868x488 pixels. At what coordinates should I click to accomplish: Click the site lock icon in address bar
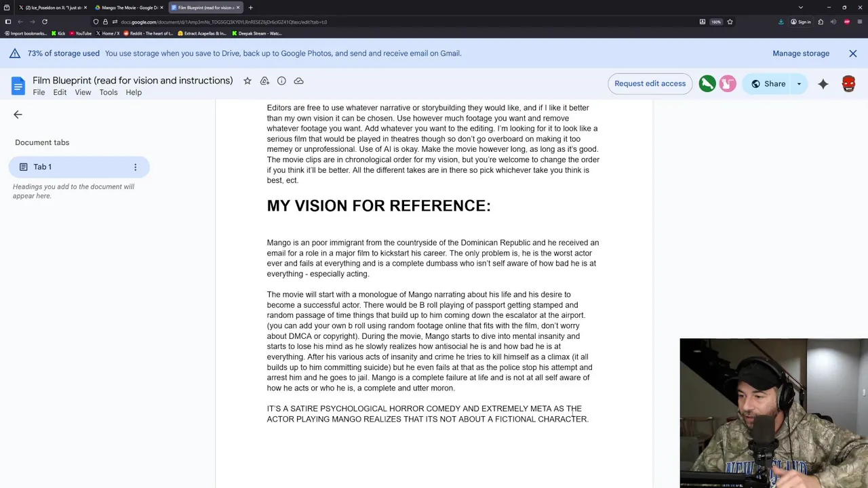click(x=105, y=22)
